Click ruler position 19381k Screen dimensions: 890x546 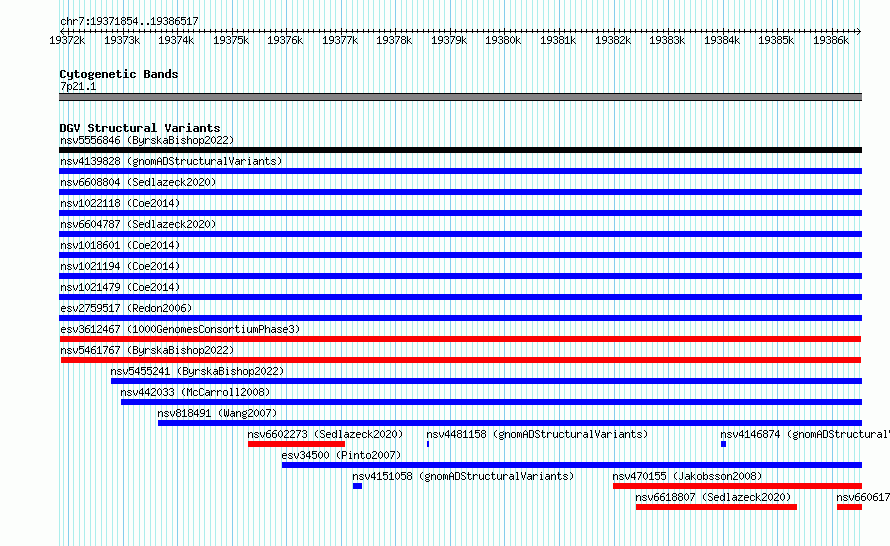coord(557,40)
